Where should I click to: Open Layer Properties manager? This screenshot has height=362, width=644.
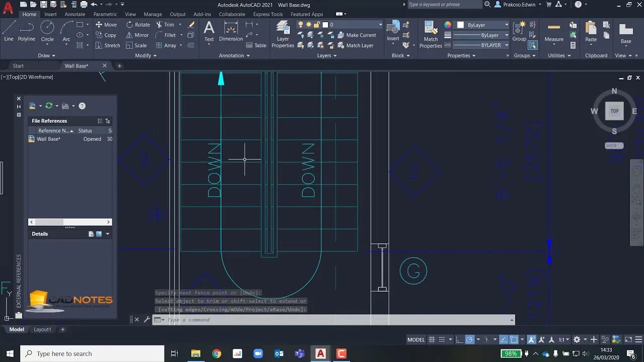tap(283, 34)
